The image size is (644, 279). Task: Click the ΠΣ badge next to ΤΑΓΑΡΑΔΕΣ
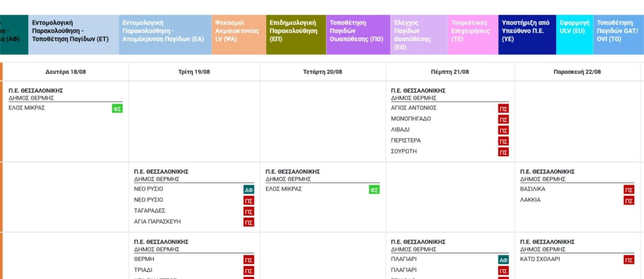click(249, 212)
